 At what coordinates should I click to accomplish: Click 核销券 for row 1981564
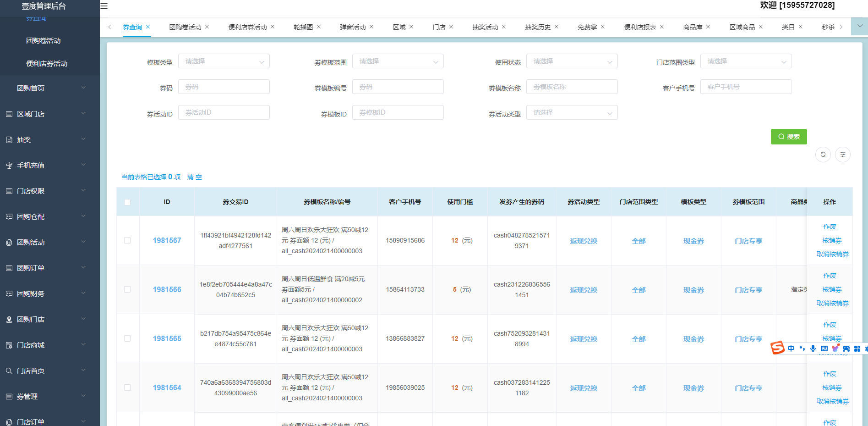click(832, 387)
